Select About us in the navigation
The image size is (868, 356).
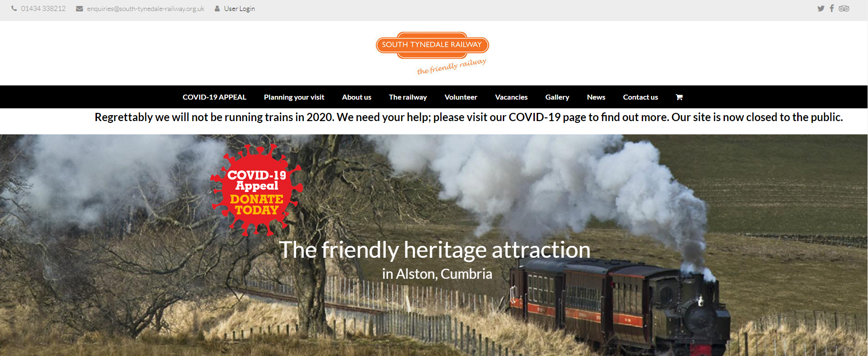[x=357, y=97]
